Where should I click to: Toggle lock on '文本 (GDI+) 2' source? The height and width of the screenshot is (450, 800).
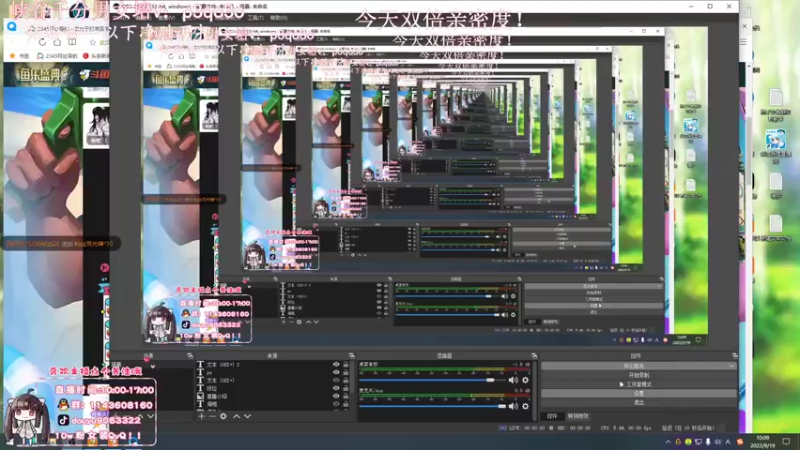tap(346, 364)
